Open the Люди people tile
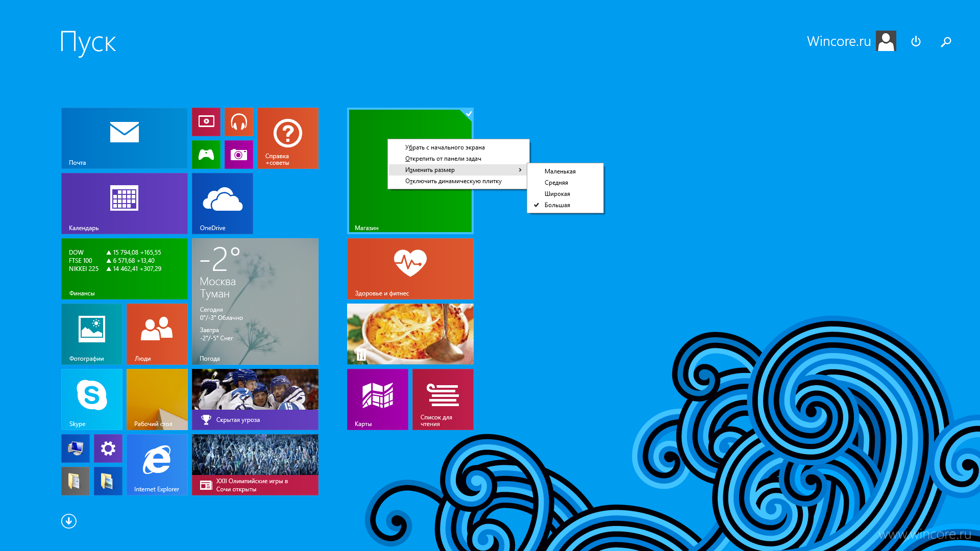980x551 pixels. pyautogui.click(x=157, y=334)
